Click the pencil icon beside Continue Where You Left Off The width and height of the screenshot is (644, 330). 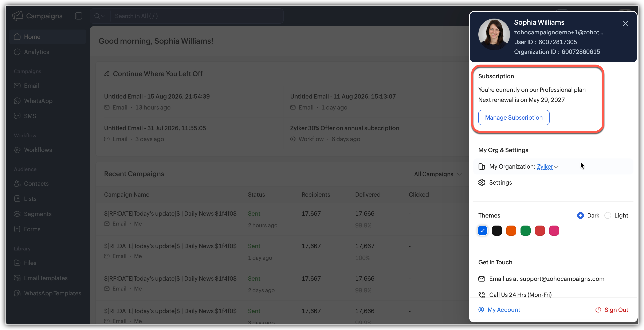(107, 74)
